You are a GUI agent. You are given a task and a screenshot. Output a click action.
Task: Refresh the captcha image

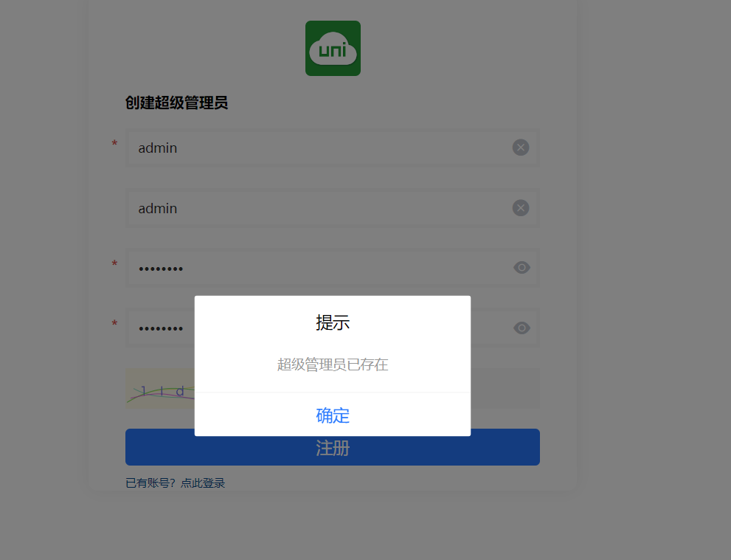(x=160, y=389)
